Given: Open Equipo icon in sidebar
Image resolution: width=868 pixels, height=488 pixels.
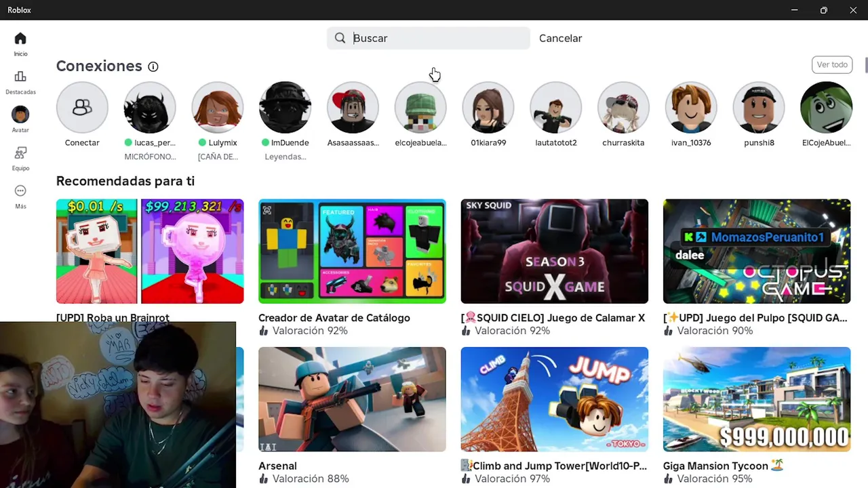Looking at the screenshot, I should [x=20, y=153].
